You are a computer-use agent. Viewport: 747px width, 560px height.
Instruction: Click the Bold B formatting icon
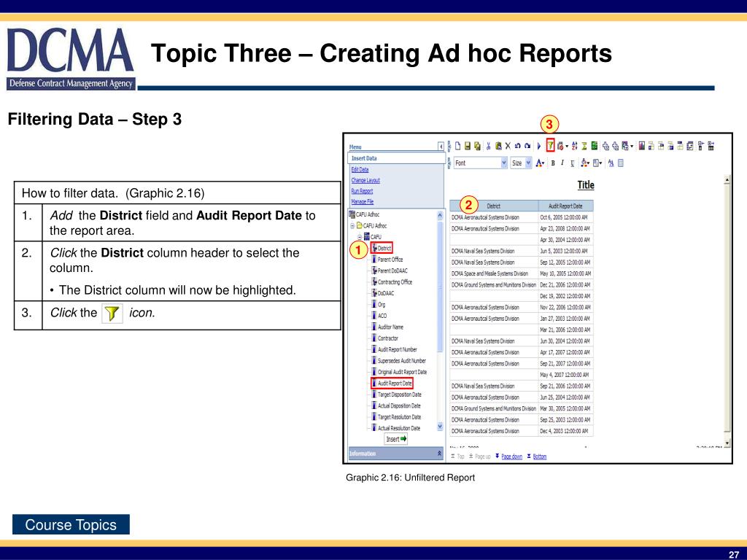click(553, 163)
